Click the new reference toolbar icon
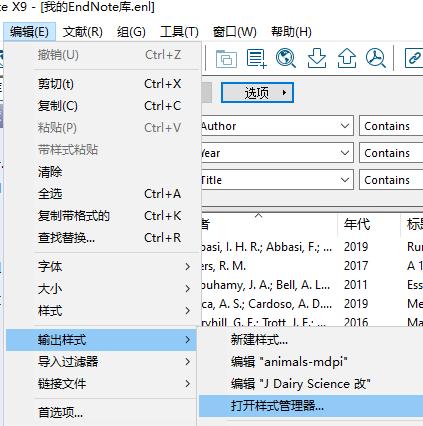Screen dimensions: 423x426 pos(256,59)
